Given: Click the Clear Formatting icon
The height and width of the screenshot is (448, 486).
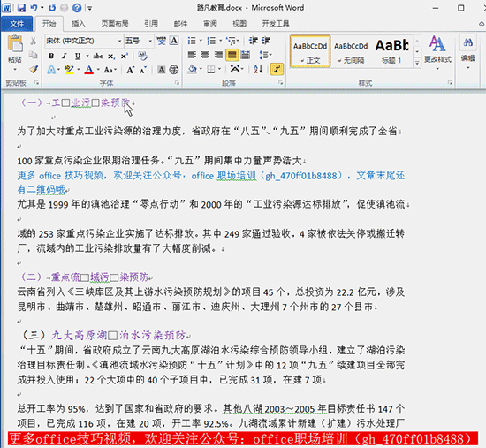Looking at the screenshot, I should pos(142,57).
